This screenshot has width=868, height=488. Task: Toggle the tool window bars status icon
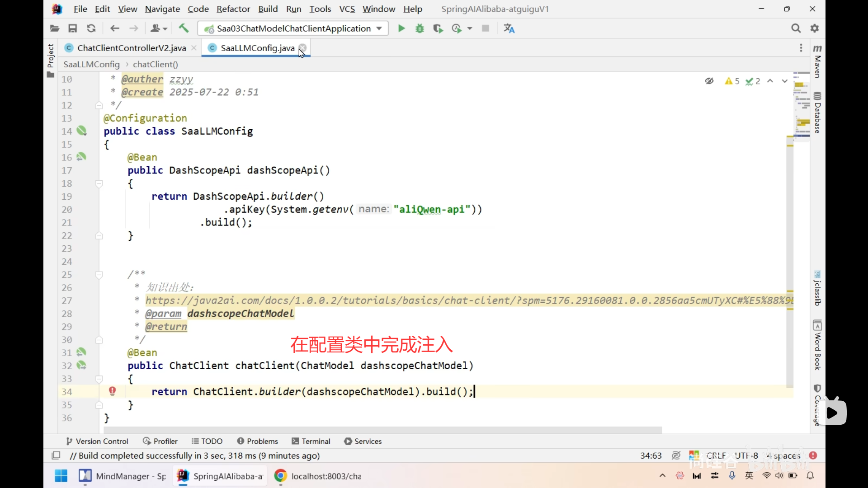pos(56,455)
